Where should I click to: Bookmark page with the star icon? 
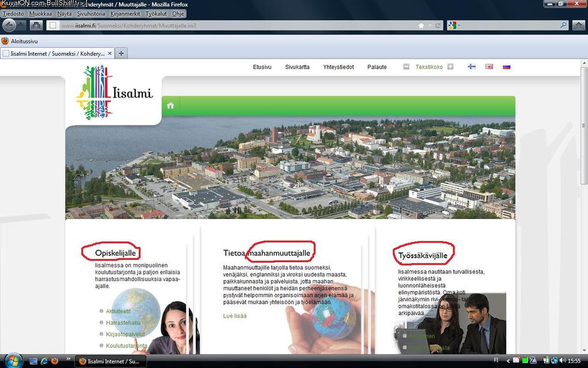(421, 25)
